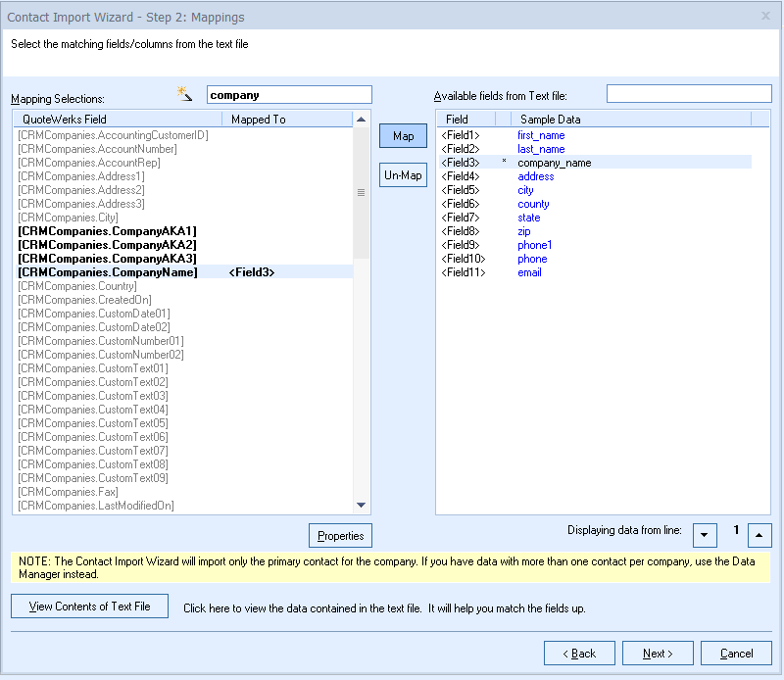Click the available fields search box
The image size is (784, 680).
coord(689,94)
